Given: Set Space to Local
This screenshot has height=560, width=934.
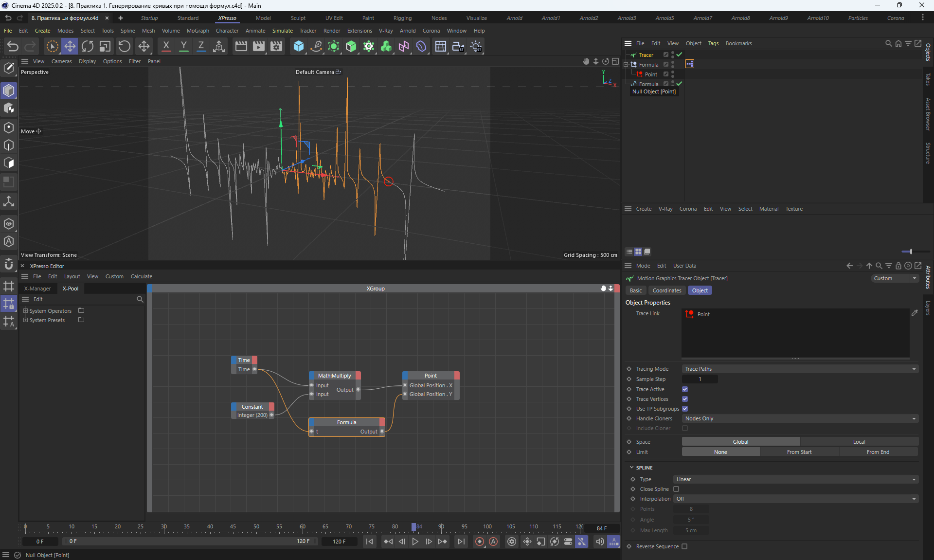Looking at the screenshot, I should 859,442.
